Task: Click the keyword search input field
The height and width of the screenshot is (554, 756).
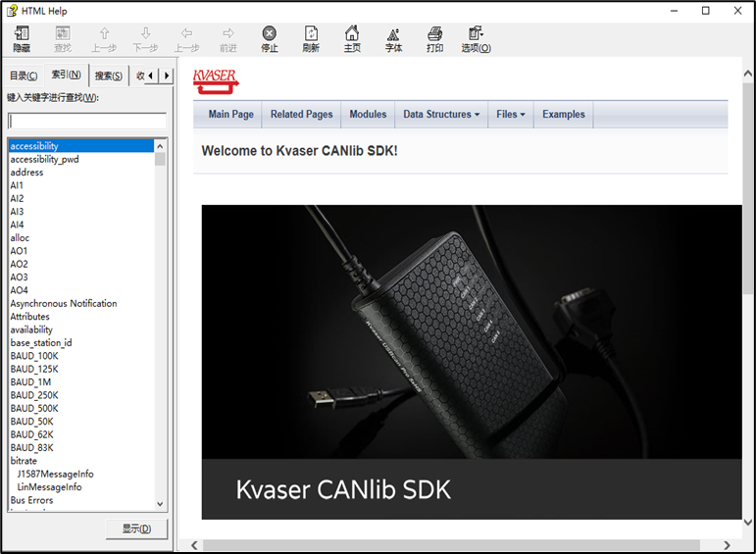Action: coord(86,121)
